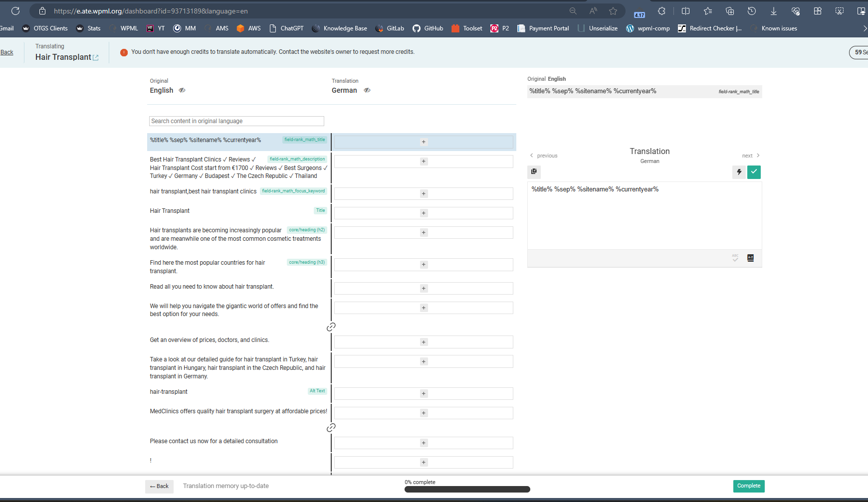Copy original text into translation
Viewport: 868px width, 502px height.
pos(534,171)
